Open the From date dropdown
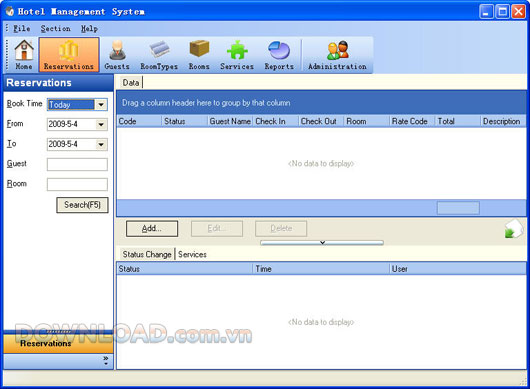530x389 pixels. coord(101,124)
